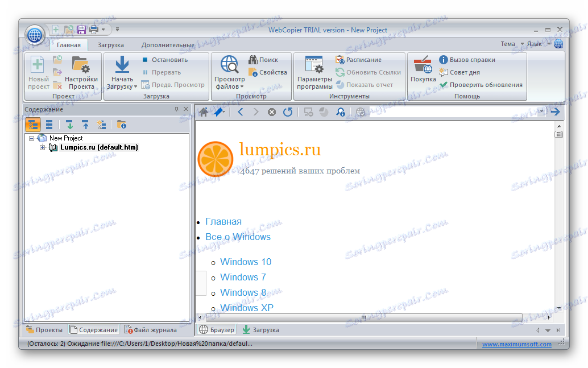Viewport: 588px width, 368px height.
Task: Click the new items star icon in Содержание toolbar
Action: point(101,125)
